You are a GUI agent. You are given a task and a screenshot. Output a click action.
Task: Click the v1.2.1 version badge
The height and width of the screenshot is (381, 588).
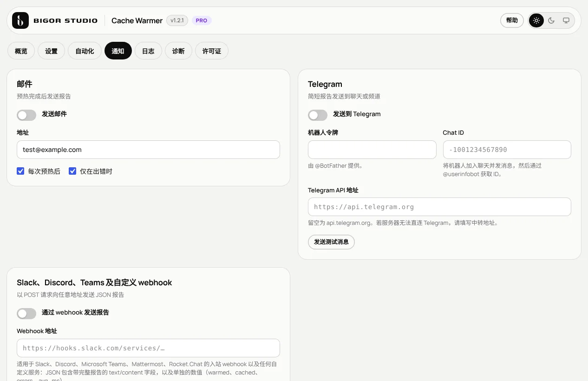pos(177,20)
